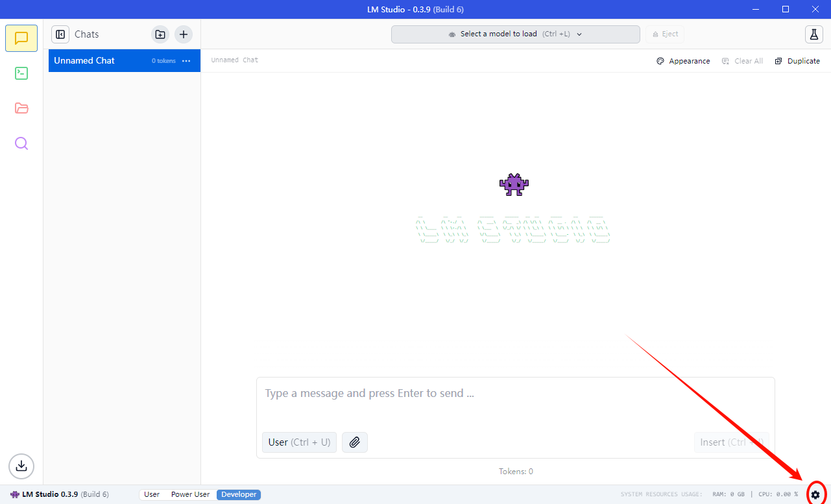Screen dimensions: 831x504
Task: Select Developer mode
Action: tap(239, 494)
